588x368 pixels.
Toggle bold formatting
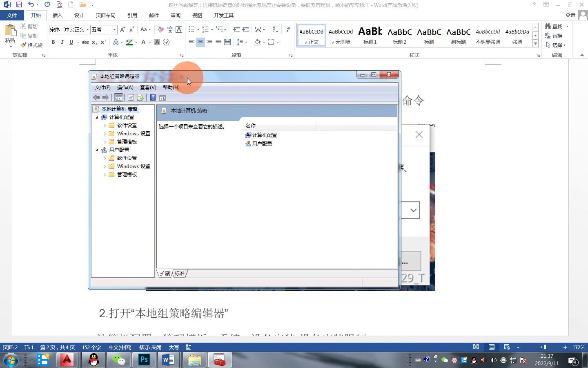(x=53, y=42)
